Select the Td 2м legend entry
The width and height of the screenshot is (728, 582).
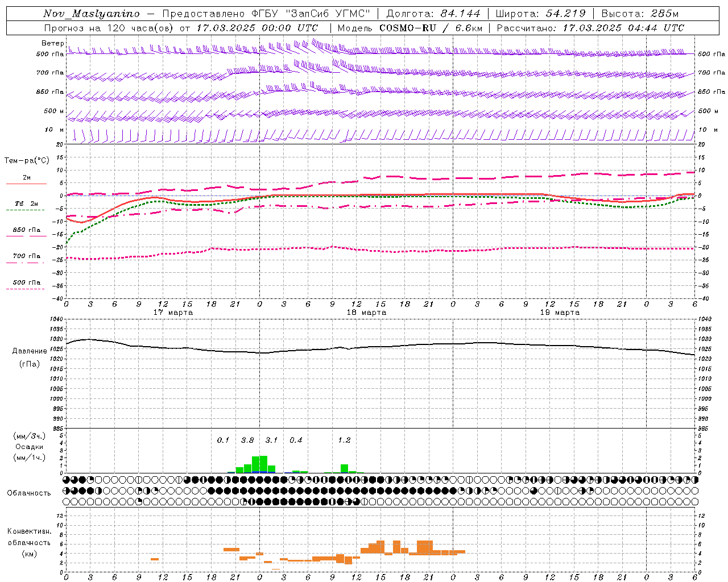click(26, 203)
